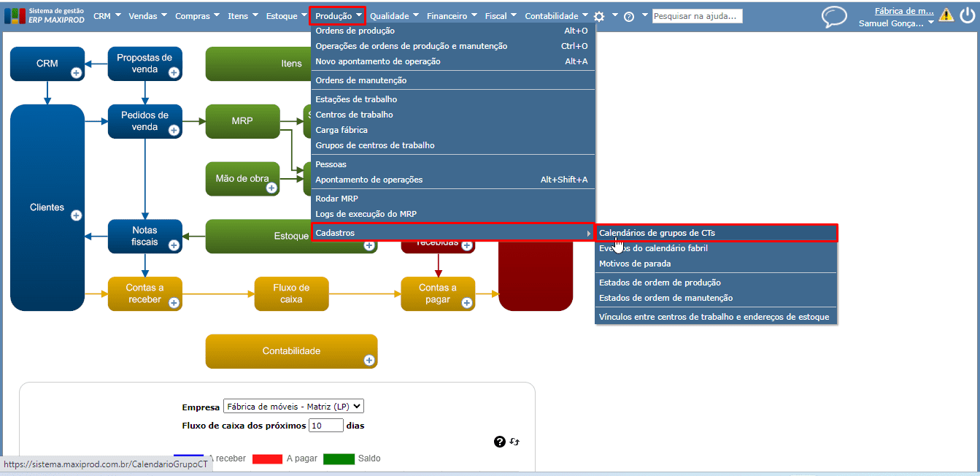
Task: Open Vínculos entre centros de trabalho e endereços
Action: (x=717, y=317)
